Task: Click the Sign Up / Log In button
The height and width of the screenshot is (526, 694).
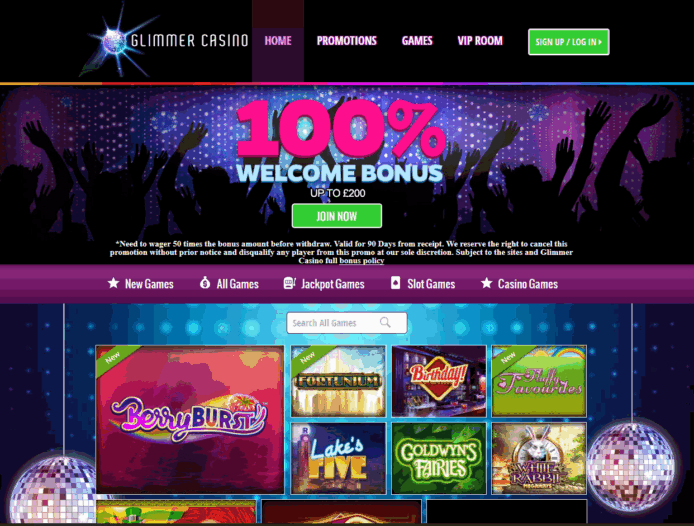Action: click(569, 42)
